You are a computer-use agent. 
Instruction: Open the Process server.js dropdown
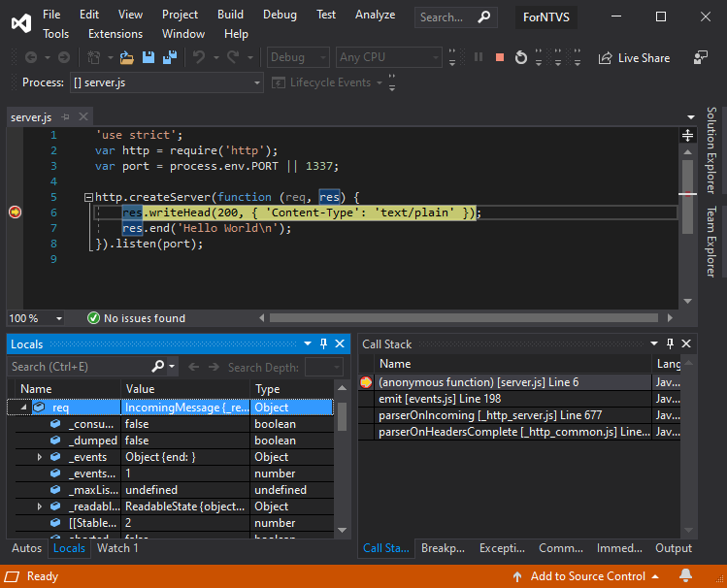[x=167, y=82]
